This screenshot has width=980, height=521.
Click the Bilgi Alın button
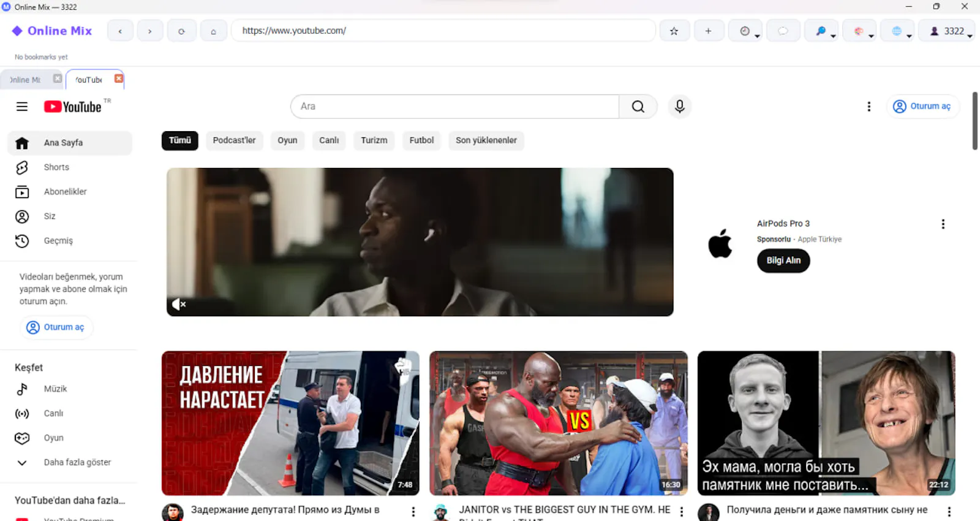click(783, 260)
